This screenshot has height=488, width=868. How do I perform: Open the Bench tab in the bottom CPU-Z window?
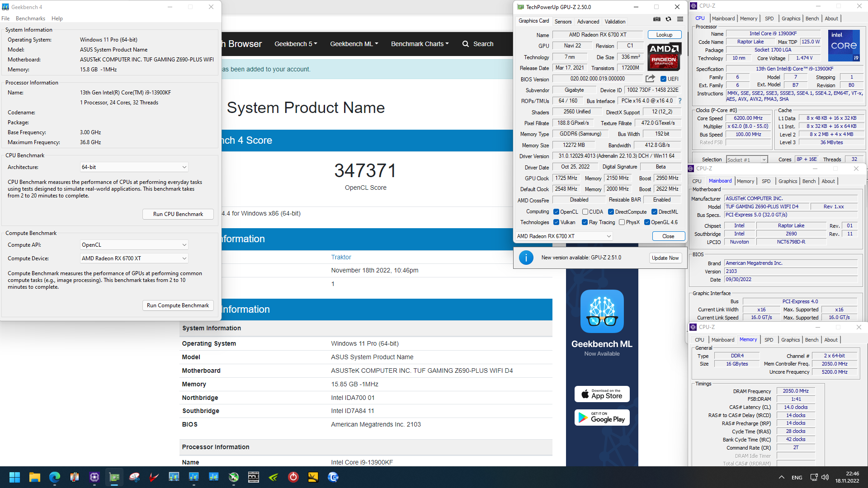[811, 340]
